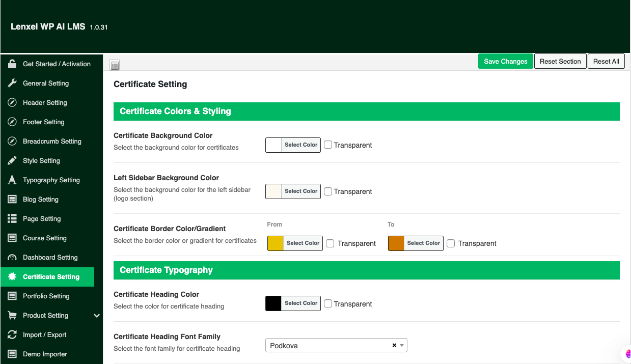631x364 pixels.
Task: Click the Certificate Colors & Styling section header
Action: (367, 111)
